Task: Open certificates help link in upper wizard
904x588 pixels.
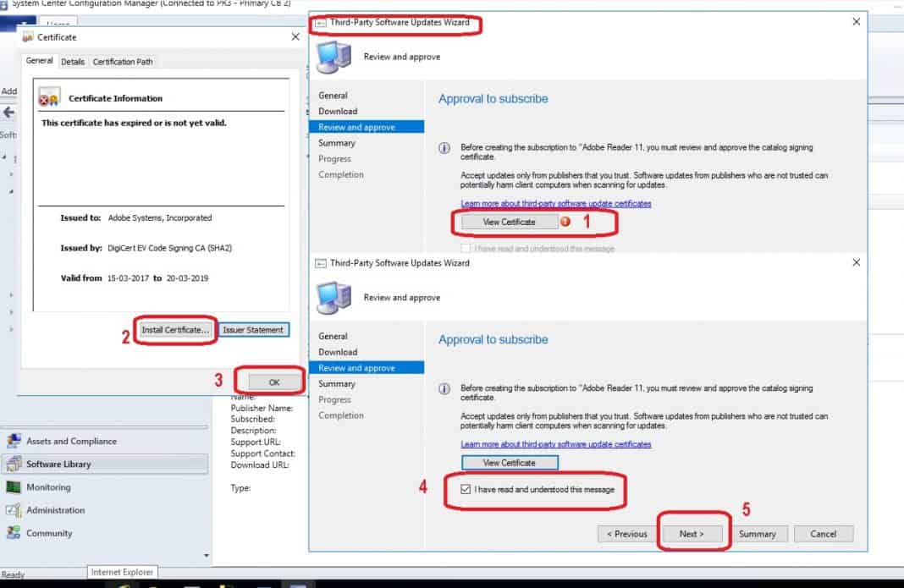Action: coord(556,204)
